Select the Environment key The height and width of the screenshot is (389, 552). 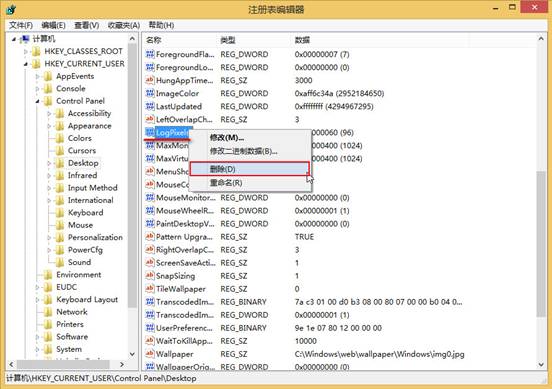coord(79,275)
